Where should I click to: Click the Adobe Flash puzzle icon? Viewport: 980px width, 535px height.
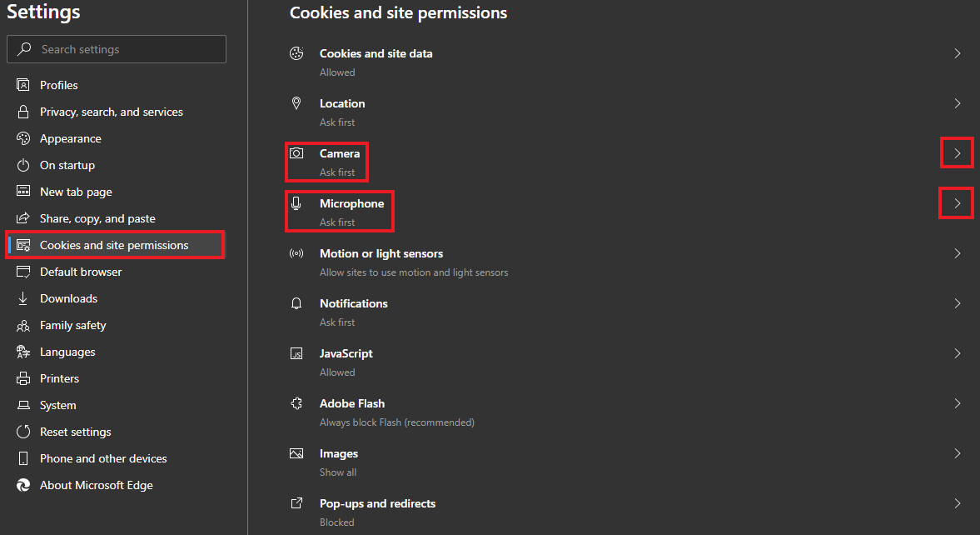296,403
